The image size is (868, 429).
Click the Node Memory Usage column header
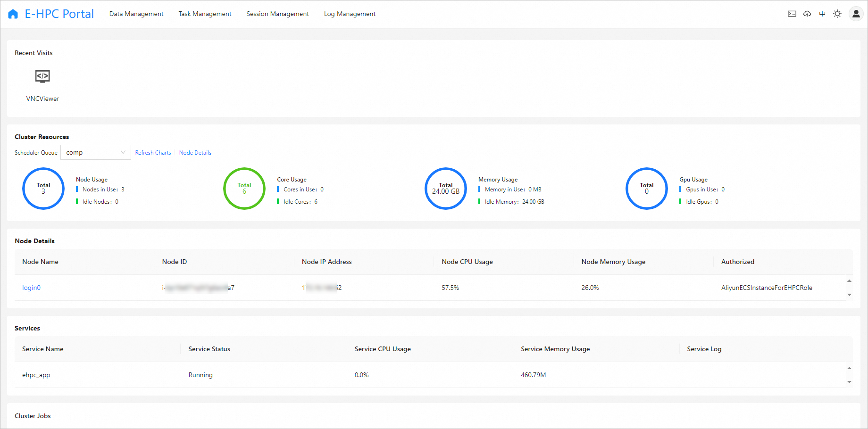tap(613, 262)
